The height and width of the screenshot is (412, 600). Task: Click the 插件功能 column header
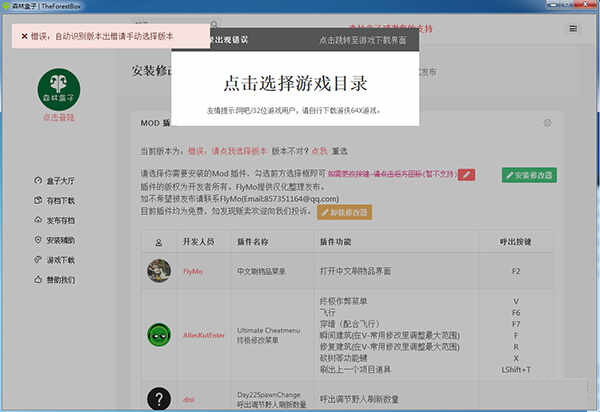pos(335,242)
